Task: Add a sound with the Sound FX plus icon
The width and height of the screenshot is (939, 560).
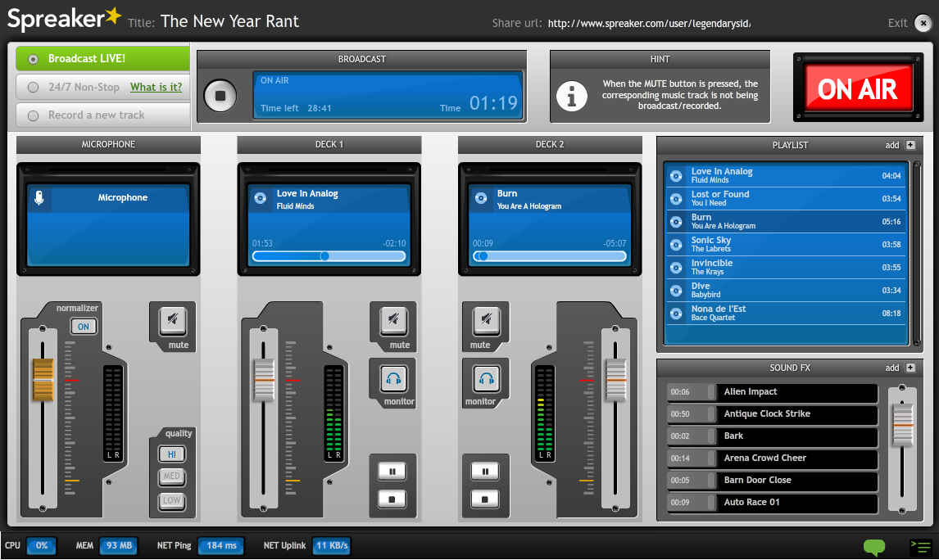Action: 910,368
